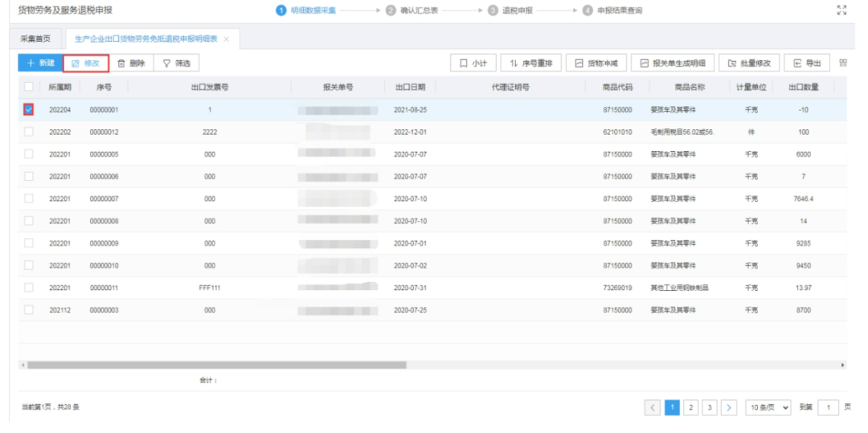The image size is (868, 433).
Task: Select page 2 in pagination
Action: point(691,407)
